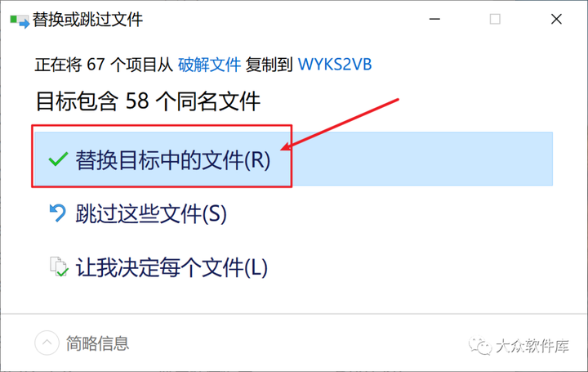Image resolution: width=588 pixels, height=372 pixels.
Task: Click the circular chevron-up icon
Action: [x=47, y=343]
